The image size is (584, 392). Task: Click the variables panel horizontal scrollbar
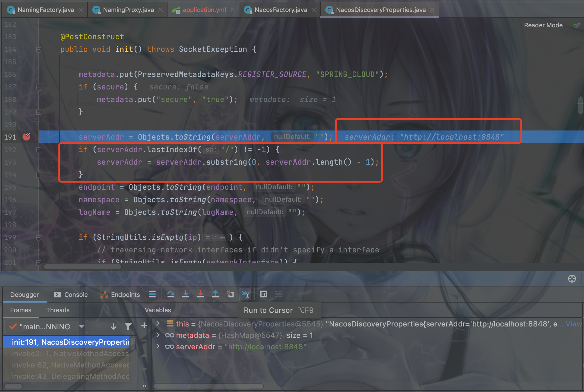point(208,386)
